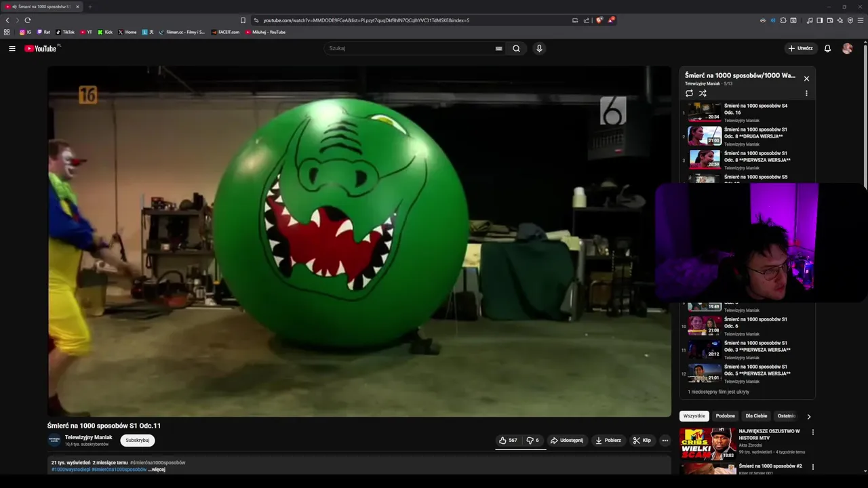The image size is (868, 488).
Task: Start voice search with the microphone icon
Action: 539,48
